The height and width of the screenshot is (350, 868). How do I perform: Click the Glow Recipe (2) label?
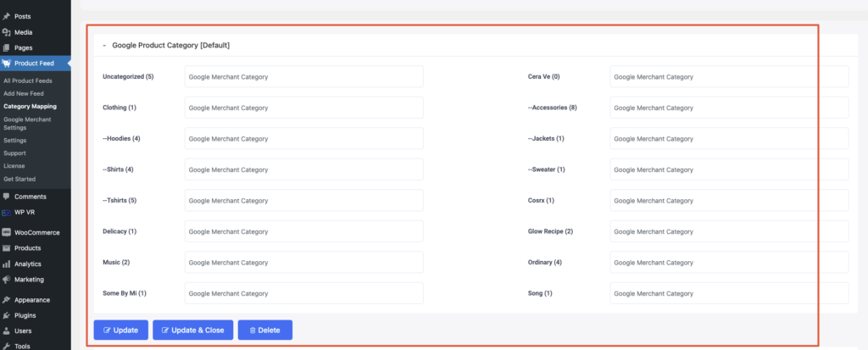[x=550, y=231]
